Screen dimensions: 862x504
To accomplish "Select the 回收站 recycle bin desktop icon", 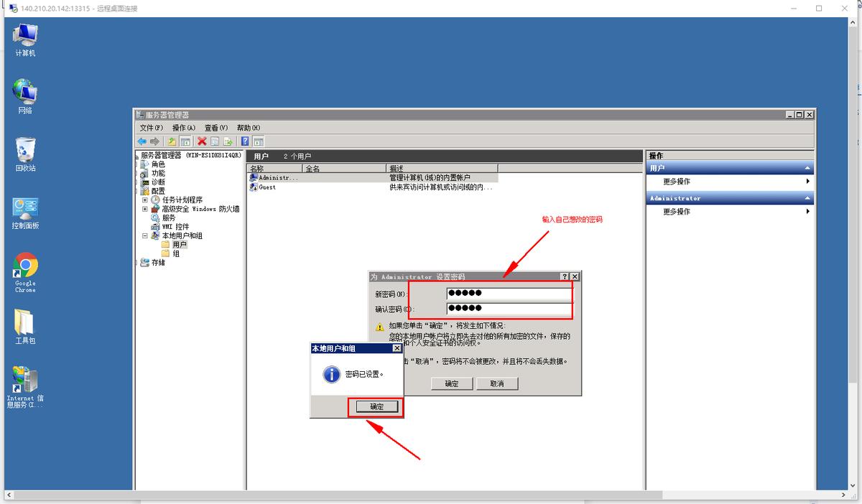I will pyautogui.click(x=25, y=154).
